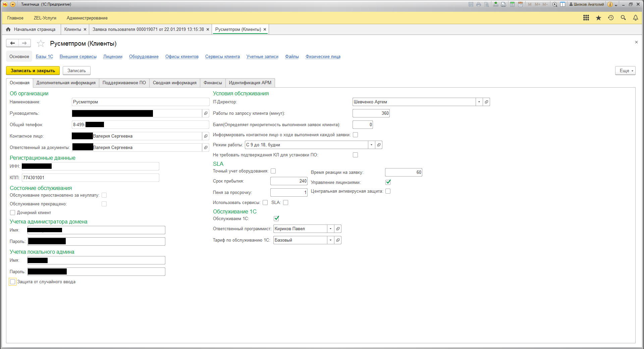Click Записать и закрыть button
Image resolution: width=644 pixels, height=349 pixels.
pyautogui.click(x=33, y=71)
